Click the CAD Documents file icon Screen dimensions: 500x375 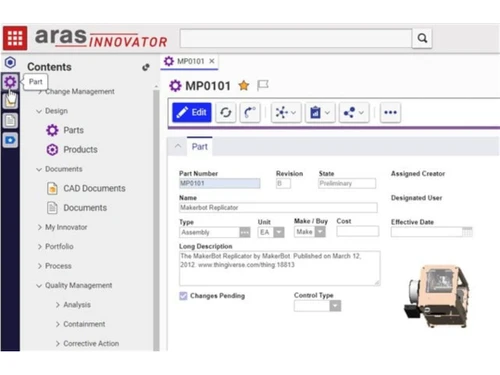tap(52, 188)
